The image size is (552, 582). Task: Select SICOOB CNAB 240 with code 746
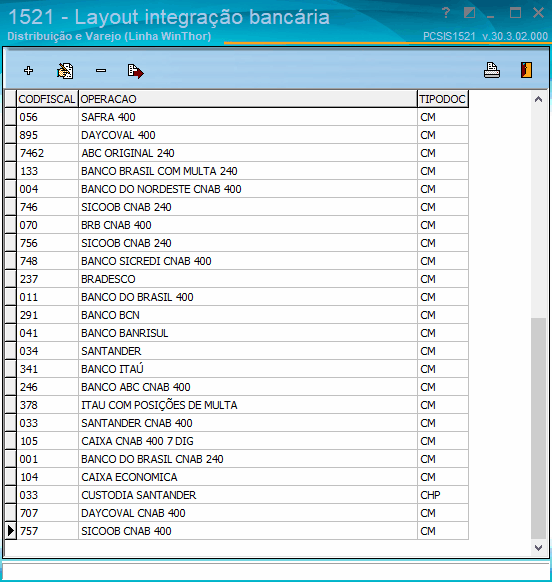(x=236, y=207)
